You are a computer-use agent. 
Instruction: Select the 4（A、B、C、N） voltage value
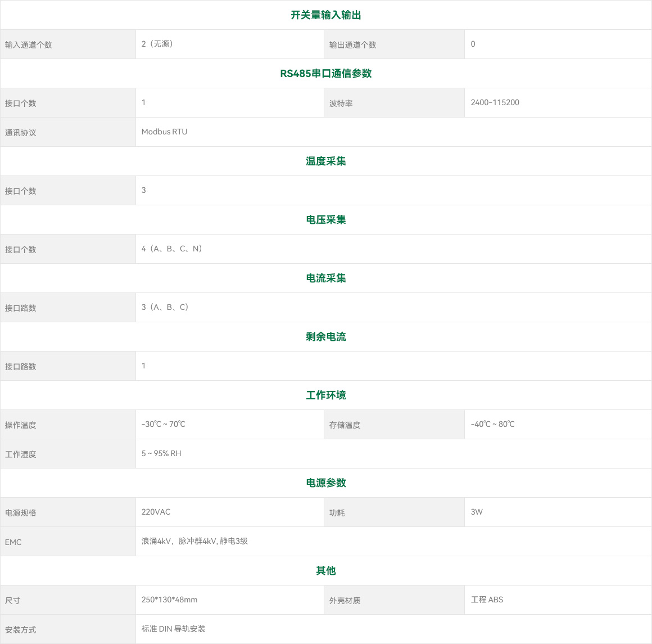pos(172,249)
